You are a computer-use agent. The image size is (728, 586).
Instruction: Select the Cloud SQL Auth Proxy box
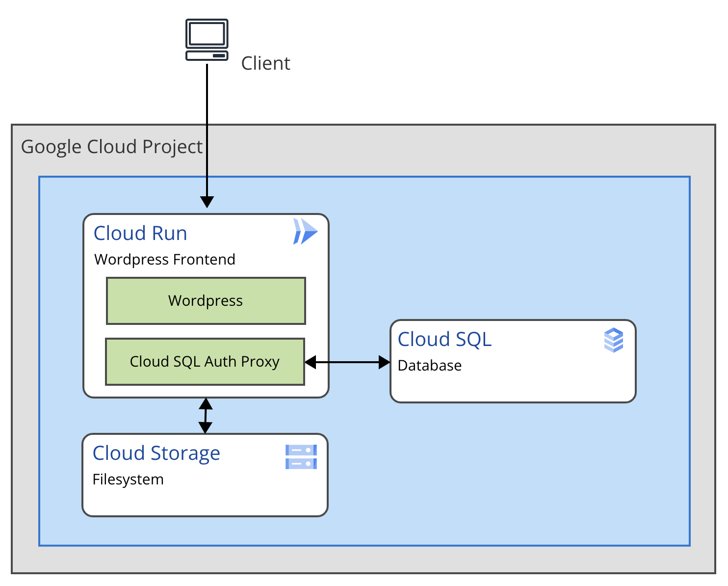pyautogui.click(x=205, y=362)
